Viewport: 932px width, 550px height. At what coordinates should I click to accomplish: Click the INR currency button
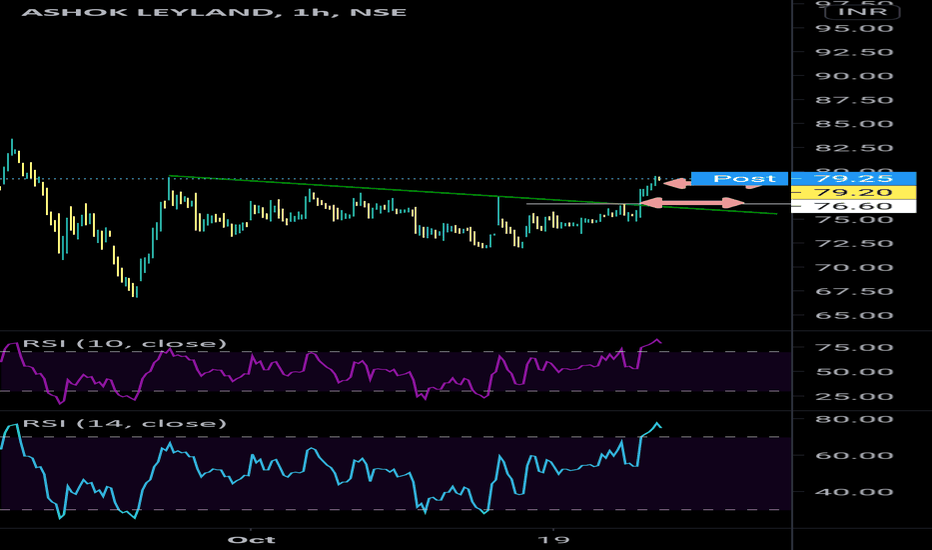[x=862, y=11]
